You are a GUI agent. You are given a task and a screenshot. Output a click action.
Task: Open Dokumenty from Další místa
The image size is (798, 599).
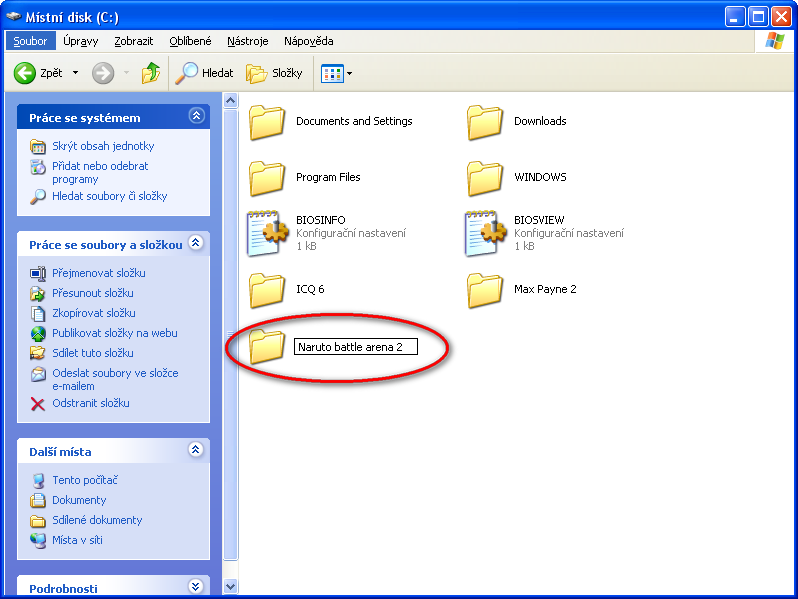click(x=79, y=500)
